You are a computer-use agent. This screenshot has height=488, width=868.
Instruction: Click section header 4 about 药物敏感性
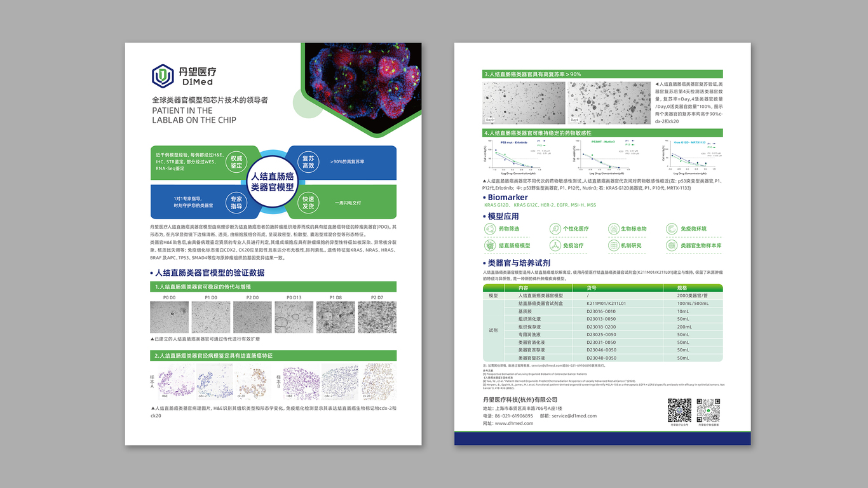point(603,133)
